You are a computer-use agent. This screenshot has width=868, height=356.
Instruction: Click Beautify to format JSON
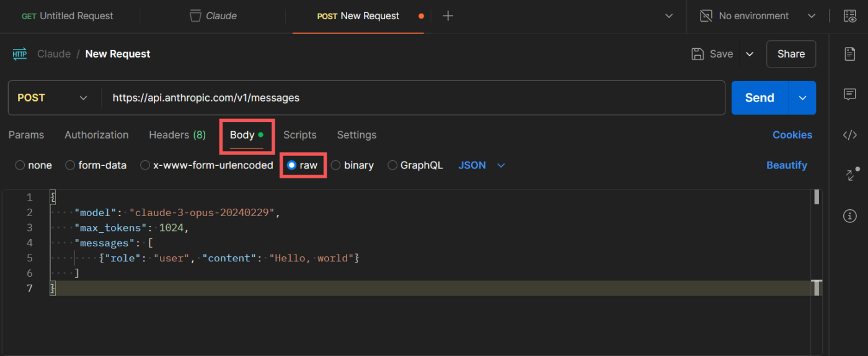click(x=787, y=165)
